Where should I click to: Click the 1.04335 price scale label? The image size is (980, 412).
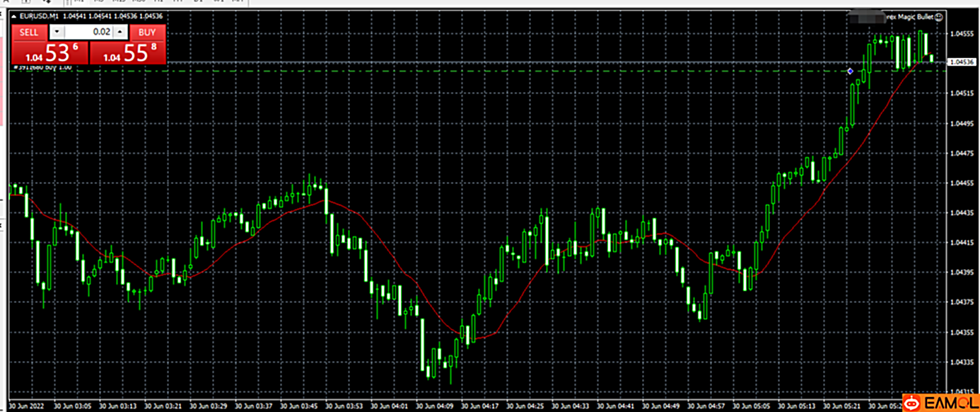(962, 361)
